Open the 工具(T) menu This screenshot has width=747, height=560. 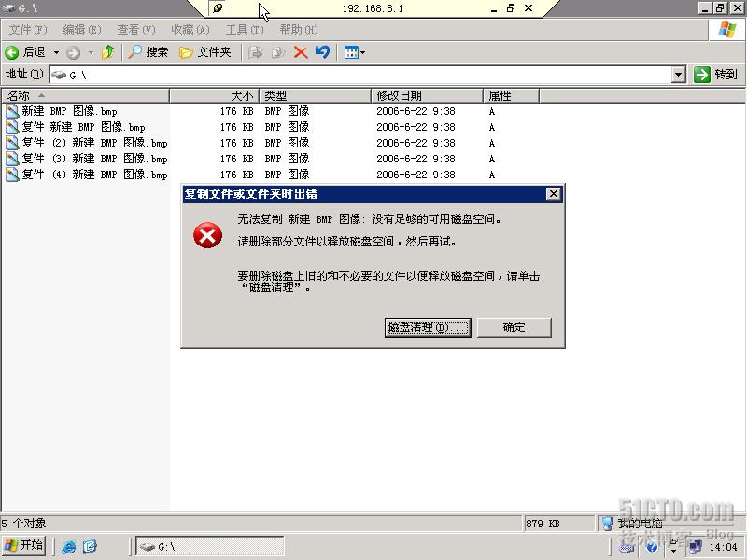coord(245,30)
